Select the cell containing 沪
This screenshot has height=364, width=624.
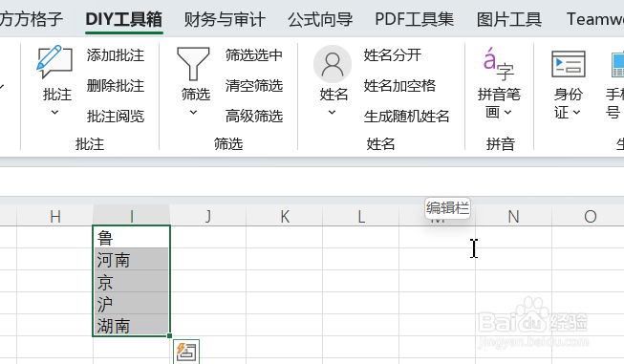pyautogui.click(x=131, y=303)
